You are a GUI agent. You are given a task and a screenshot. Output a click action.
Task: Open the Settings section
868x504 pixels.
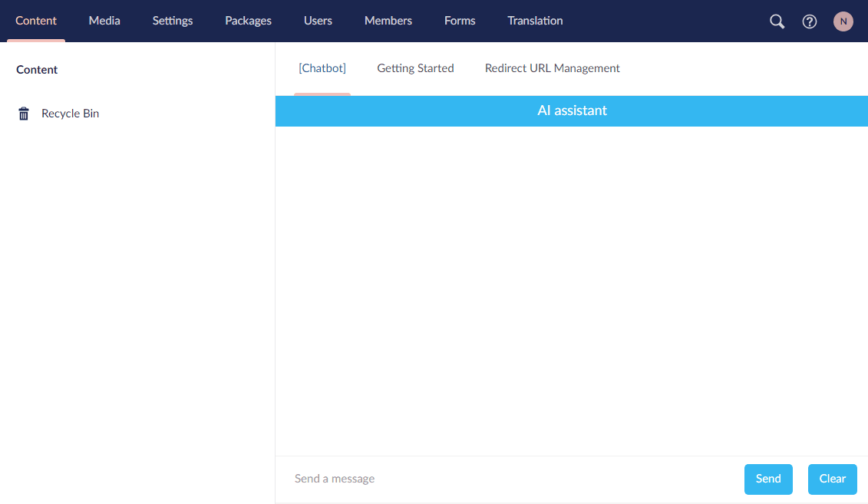(172, 21)
